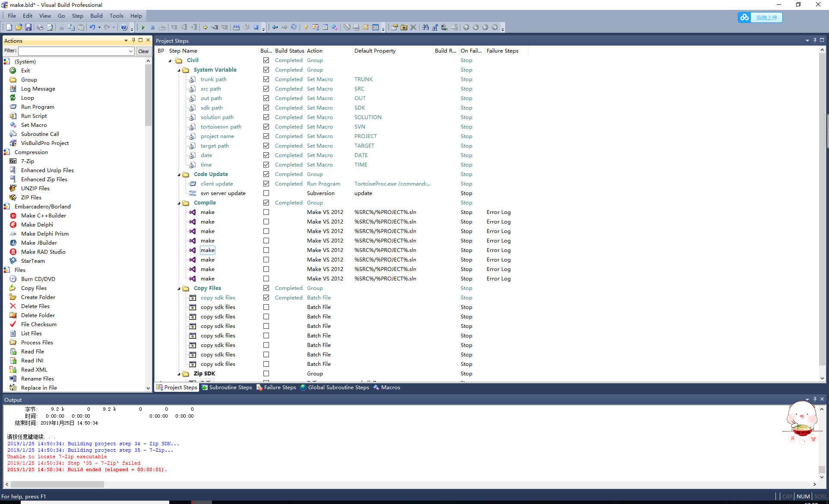Save the project with the floppy icon
Screen dimensions: 829x504
tap(28, 27)
